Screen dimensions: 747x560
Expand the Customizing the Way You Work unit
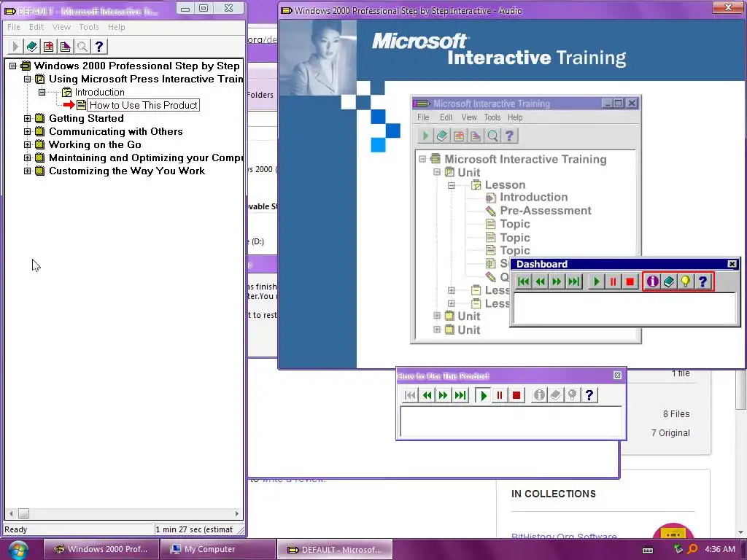[x=27, y=171]
